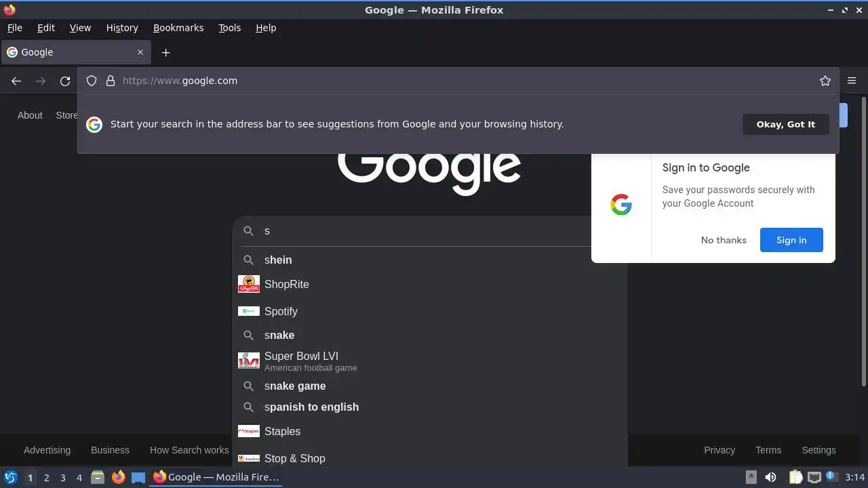
Task: Open the Help menu
Action: coord(266,28)
